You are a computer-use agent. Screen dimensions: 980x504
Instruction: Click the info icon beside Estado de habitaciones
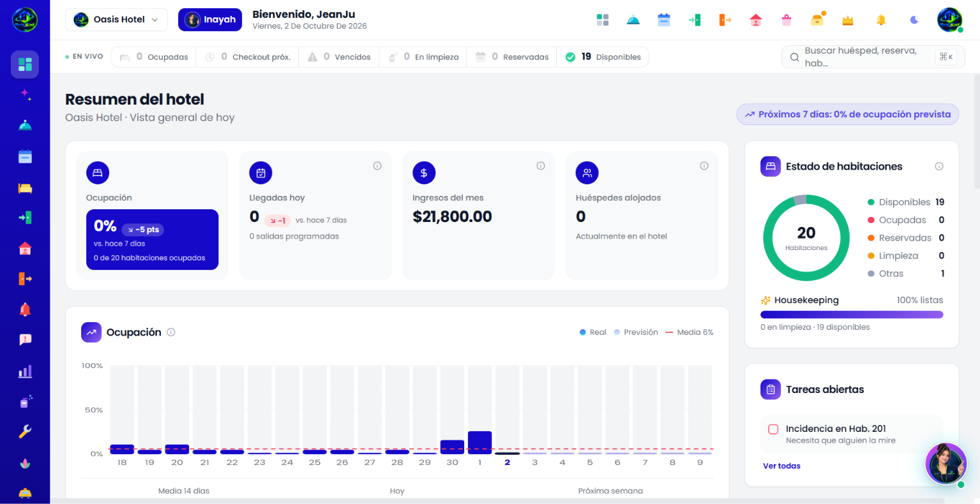[x=939, y=167]
